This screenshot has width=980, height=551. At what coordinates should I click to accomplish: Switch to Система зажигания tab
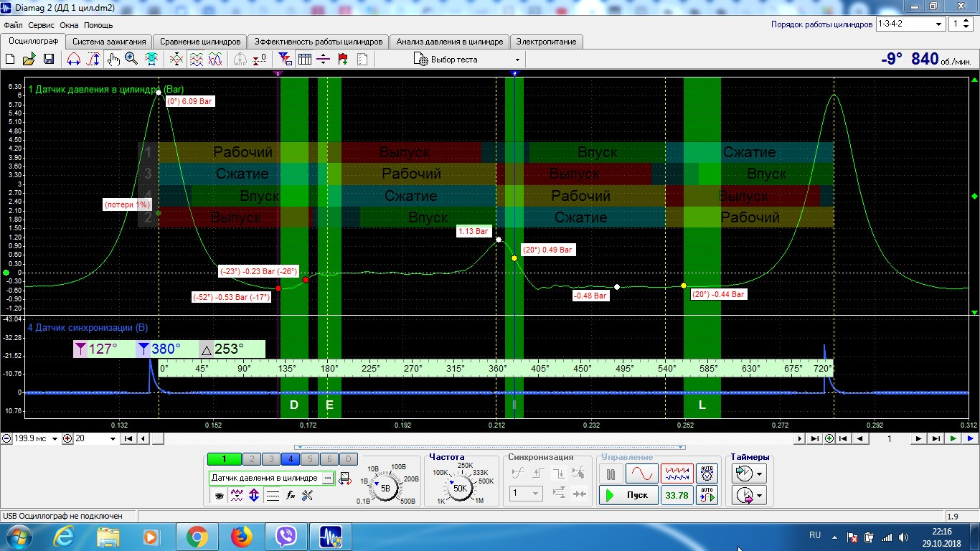109,42
